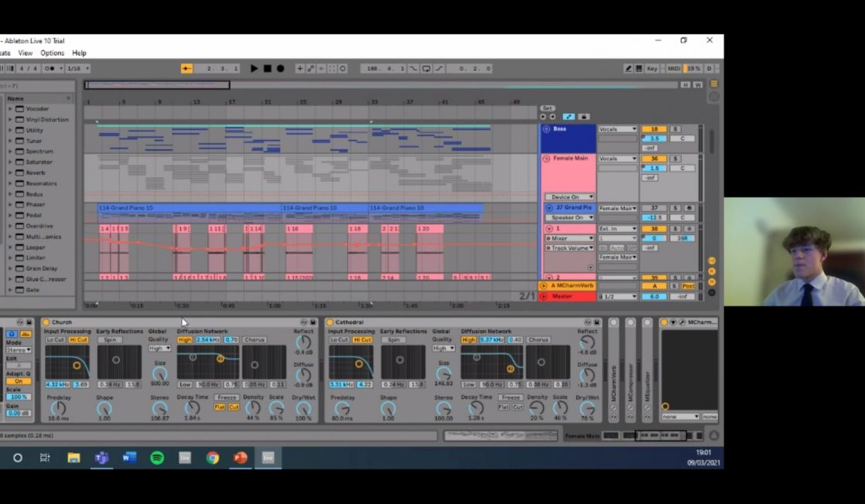The height and width of the screenshot is (504, 865).
Task: Toggle computer MIDI keyboard icon
Action: 639,68
